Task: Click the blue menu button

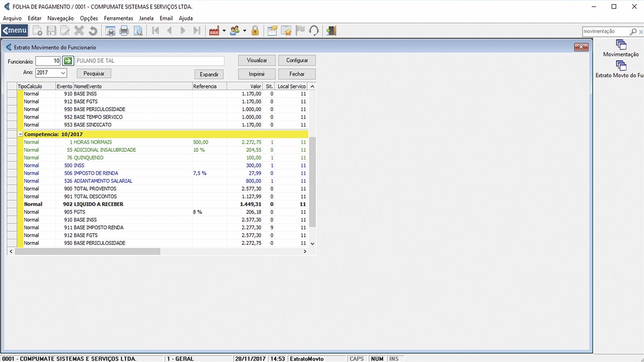Action: (15, 31)
